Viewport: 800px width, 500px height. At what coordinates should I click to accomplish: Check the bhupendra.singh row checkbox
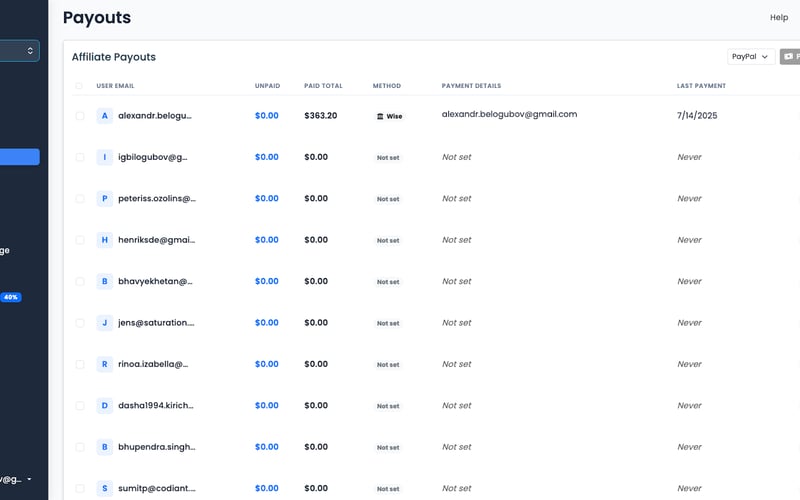pyautogui.click(x=80, y=447)
